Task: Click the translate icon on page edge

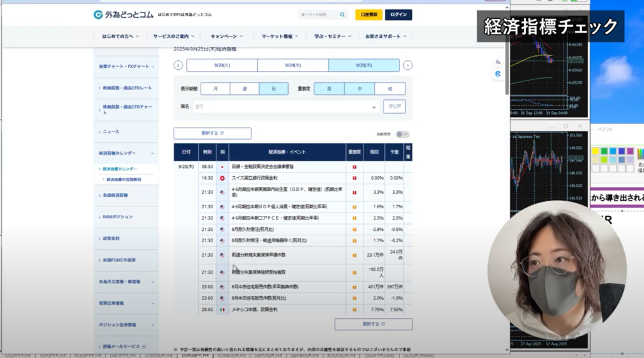Action: pyautogui.click(x=497, y=62)
